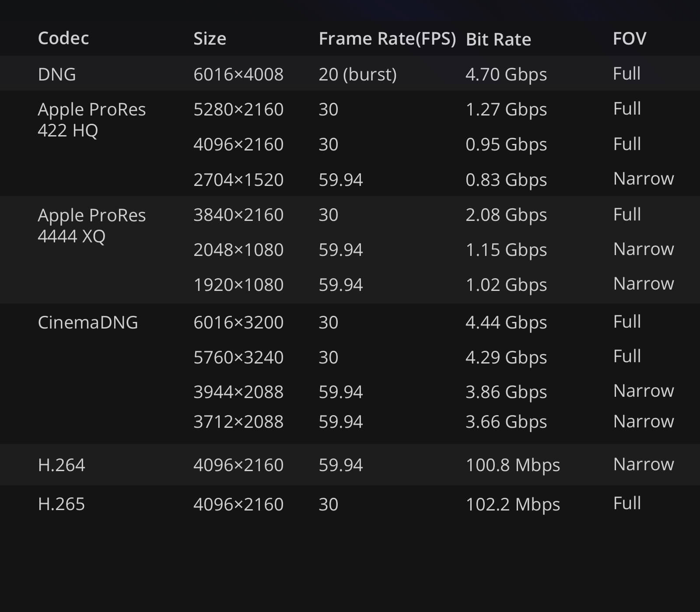Select the CinemaDNG codec label
Viewport: 700px width, 612px height.
[x=88, y=322]
